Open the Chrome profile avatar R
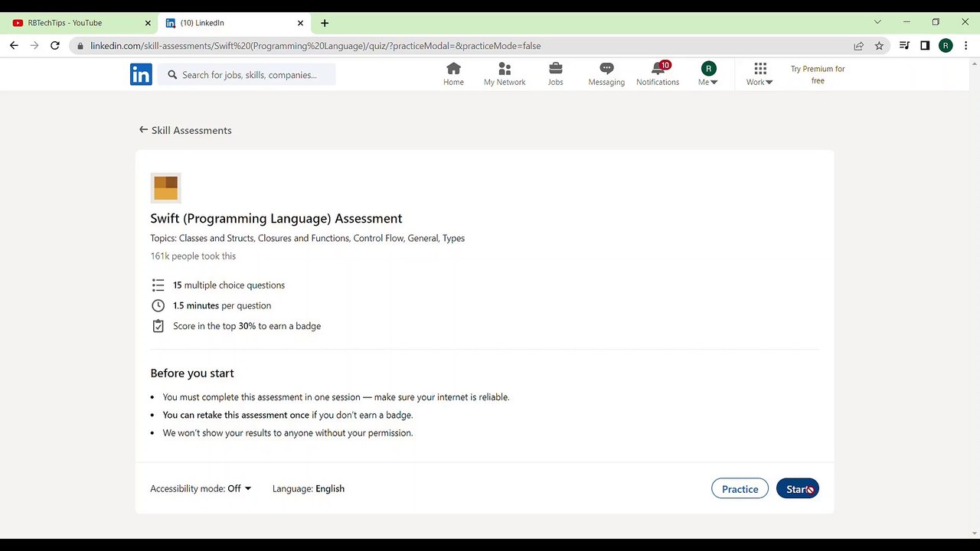 click(946, 46)
